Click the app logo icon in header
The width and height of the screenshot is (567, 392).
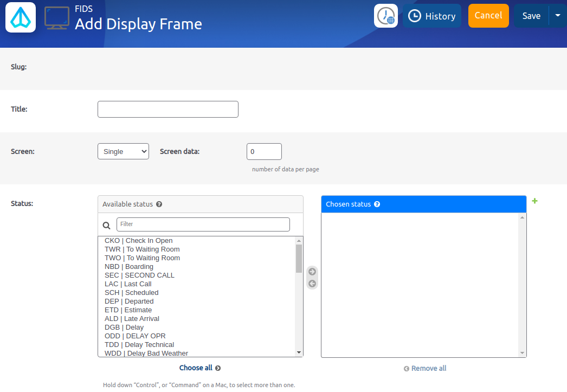pyautogui.click(x=21, y=17)
